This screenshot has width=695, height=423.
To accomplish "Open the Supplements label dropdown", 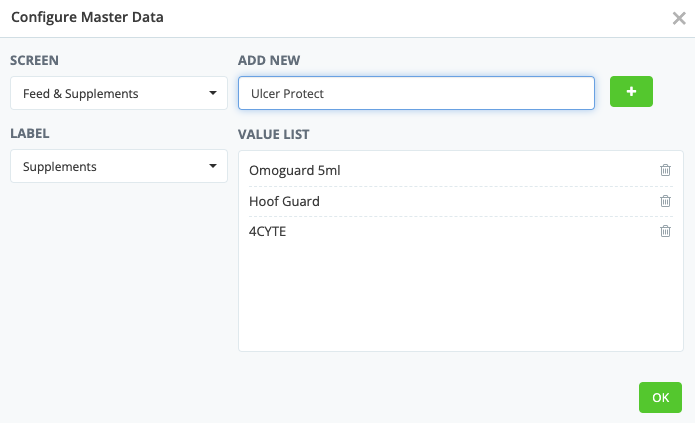I will [x=118, y=167].
